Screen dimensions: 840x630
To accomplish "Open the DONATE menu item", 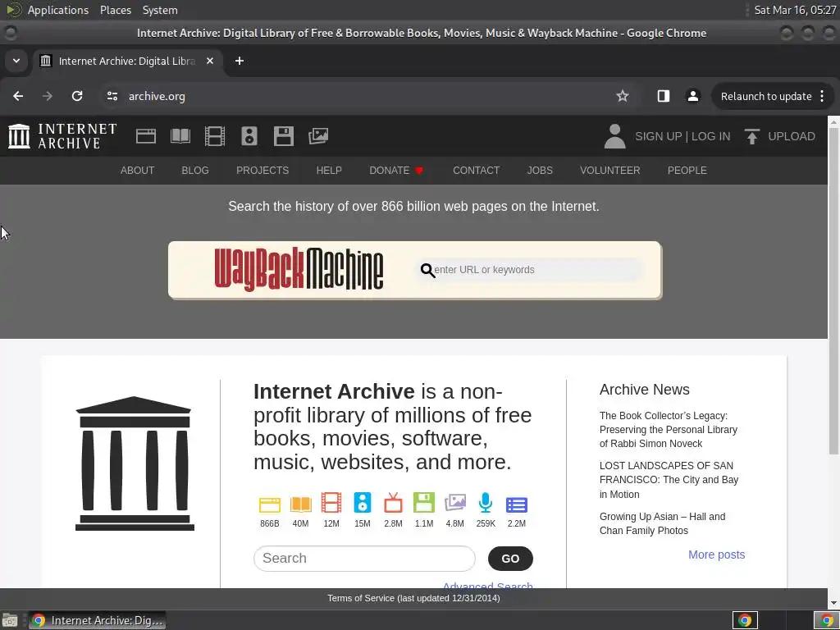I will (396, 171).
